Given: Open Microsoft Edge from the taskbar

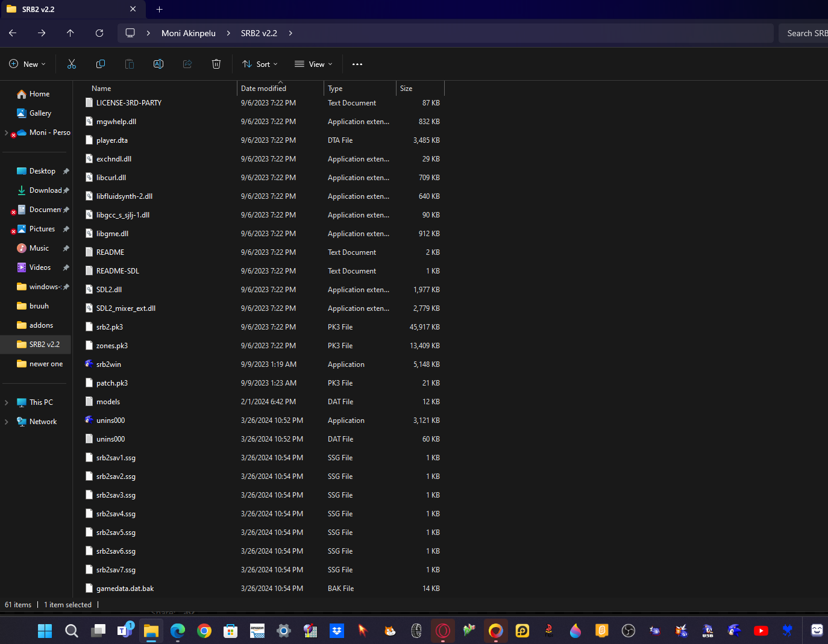Looking at the screenshot, I should [x=178, y=631].
